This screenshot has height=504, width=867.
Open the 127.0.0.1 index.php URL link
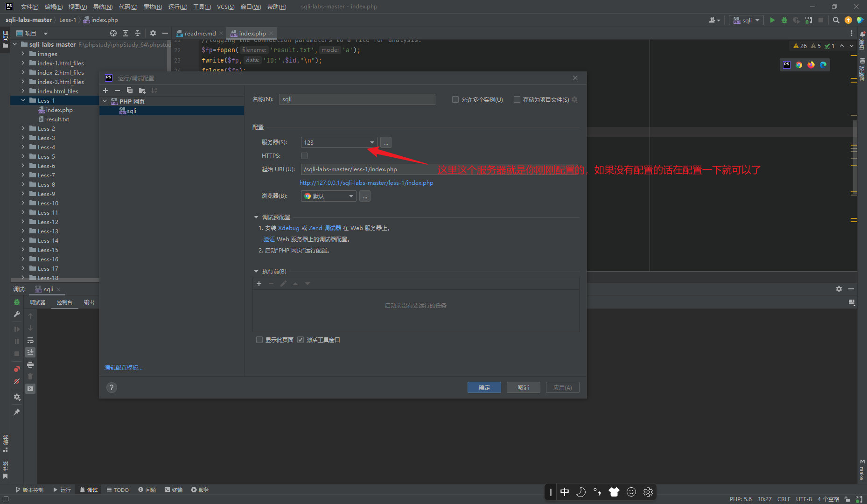pos(366,183)
